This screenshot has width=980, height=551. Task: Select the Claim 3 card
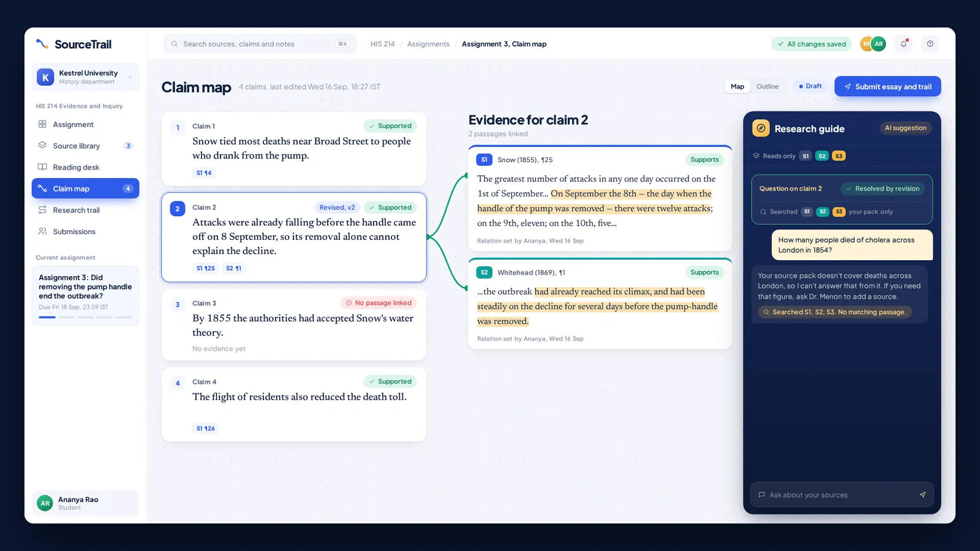tap(294, 325)
